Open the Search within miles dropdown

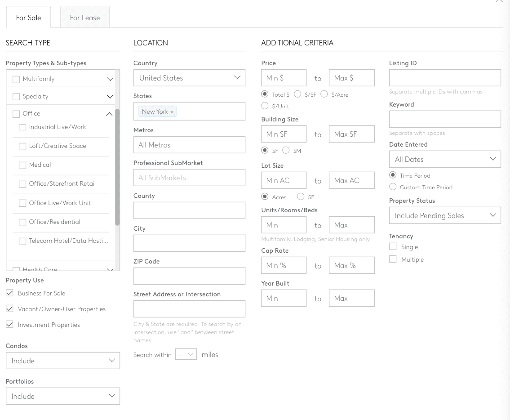186,354
